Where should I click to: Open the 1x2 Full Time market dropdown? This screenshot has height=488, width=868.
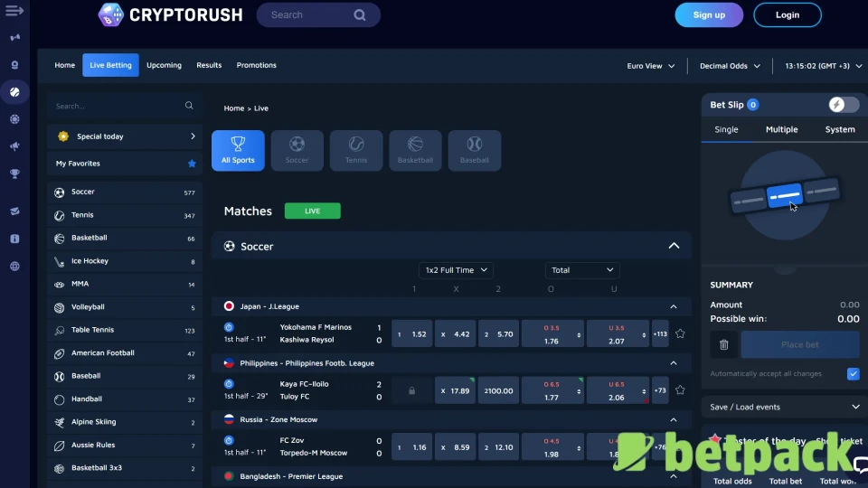point(456,270)
